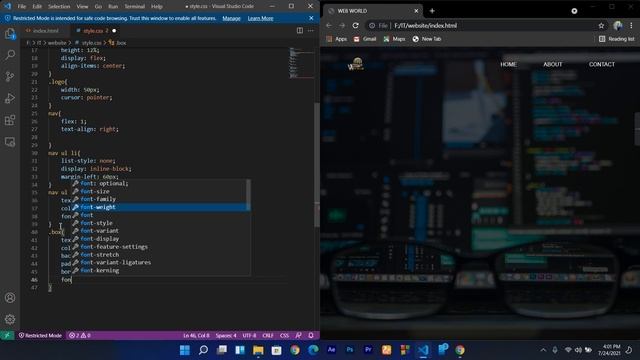Viewport: 640px width, 360px height.
Task: Change indentation via Spaces: 4
Action: (226, 335)
